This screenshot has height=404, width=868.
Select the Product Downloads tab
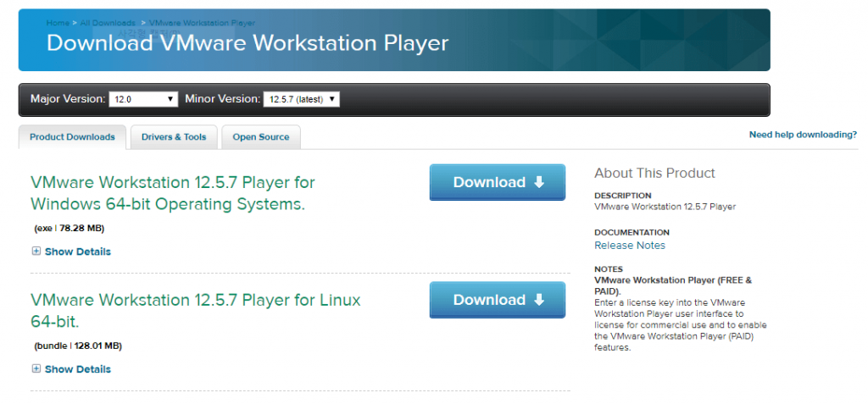(72, 137)
